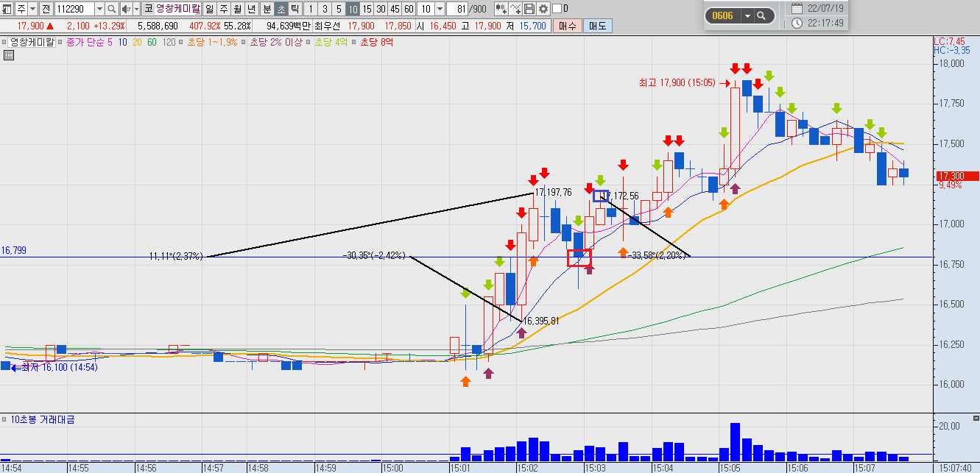
Task: Select the 45 interval button
Action: (395, 9)
